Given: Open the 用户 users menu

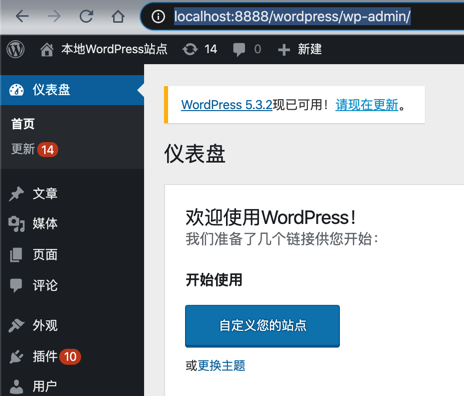Looking at the screenshot, I should click(x=45, y=387).
